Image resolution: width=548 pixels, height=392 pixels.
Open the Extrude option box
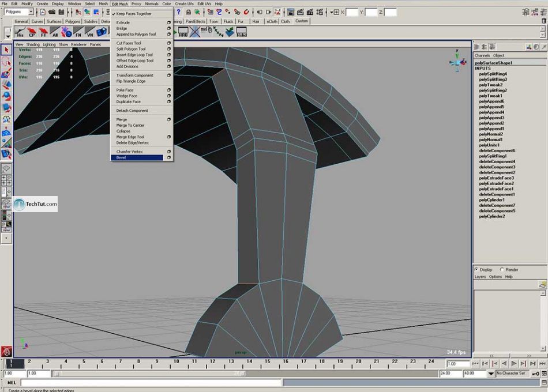pyautogui.click(x=169, y=22)
